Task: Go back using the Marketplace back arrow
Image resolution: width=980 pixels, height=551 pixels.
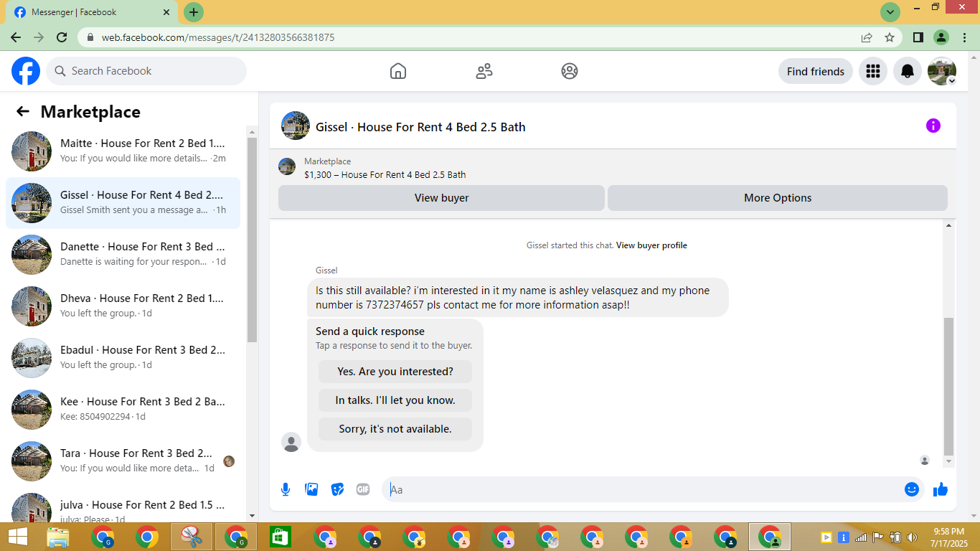Action: [23, 111]
